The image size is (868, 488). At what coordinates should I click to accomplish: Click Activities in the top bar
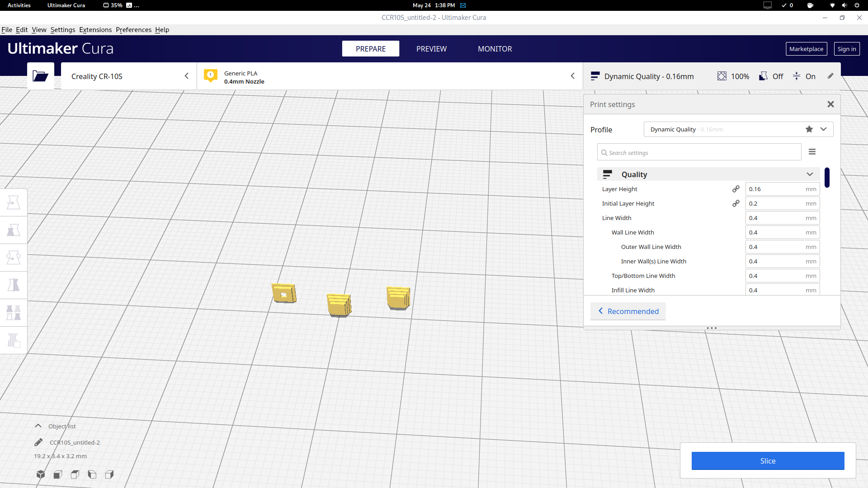tap(19, 5)
